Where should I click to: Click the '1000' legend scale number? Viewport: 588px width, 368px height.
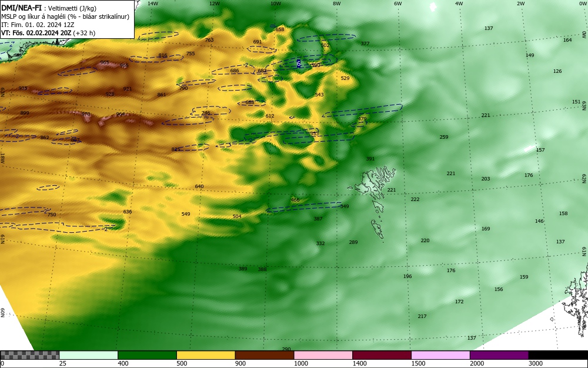coord(301,363)
